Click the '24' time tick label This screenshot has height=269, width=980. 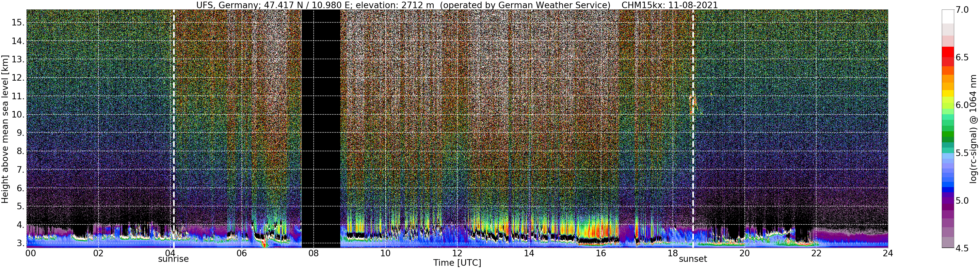[888, 253]
